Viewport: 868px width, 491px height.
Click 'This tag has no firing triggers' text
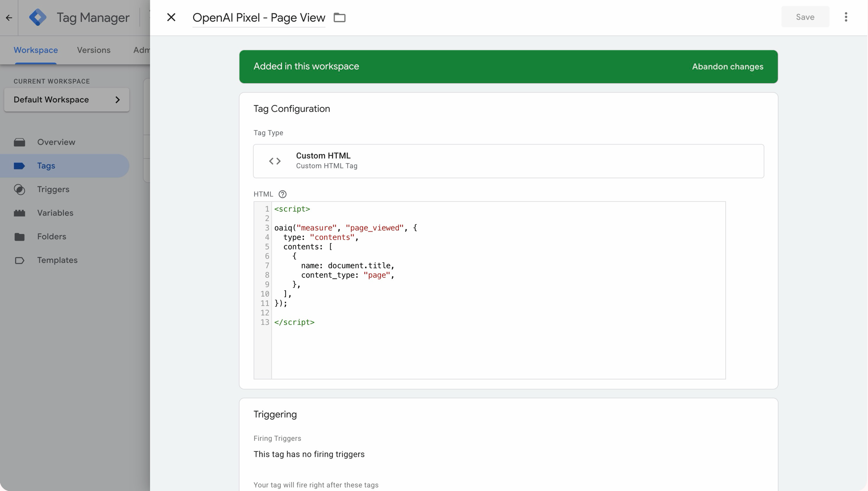tap(309, 454)
